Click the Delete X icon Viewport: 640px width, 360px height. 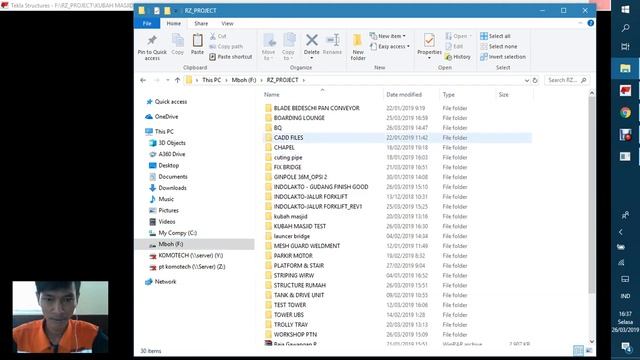click(x=312, y=40)
